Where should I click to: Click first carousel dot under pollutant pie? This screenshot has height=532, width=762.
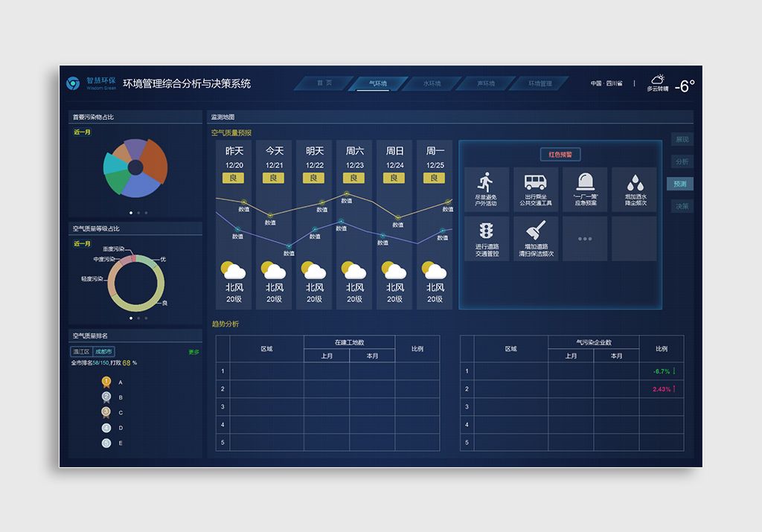coord(131,213)
